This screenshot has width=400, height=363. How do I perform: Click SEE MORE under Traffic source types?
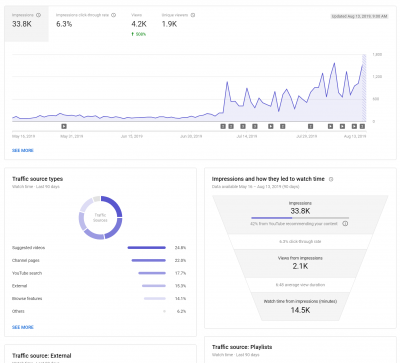point(23,327)
